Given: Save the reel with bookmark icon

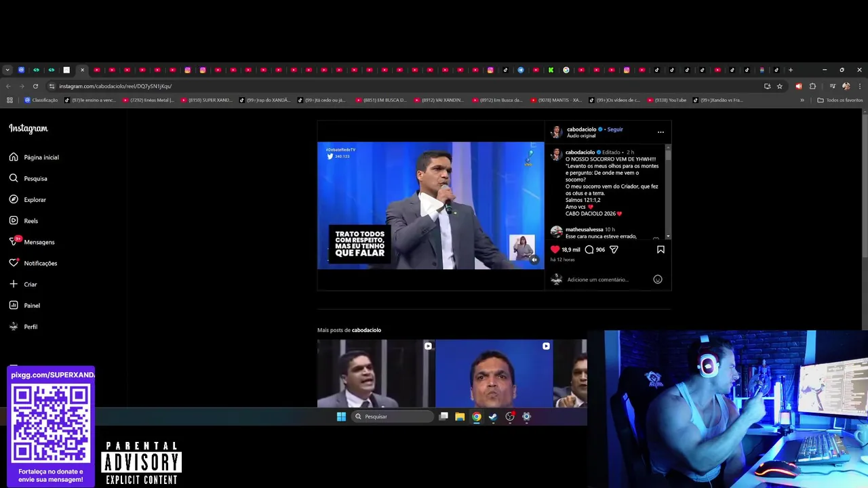Looking at the screenshot, I should [660, 249].
